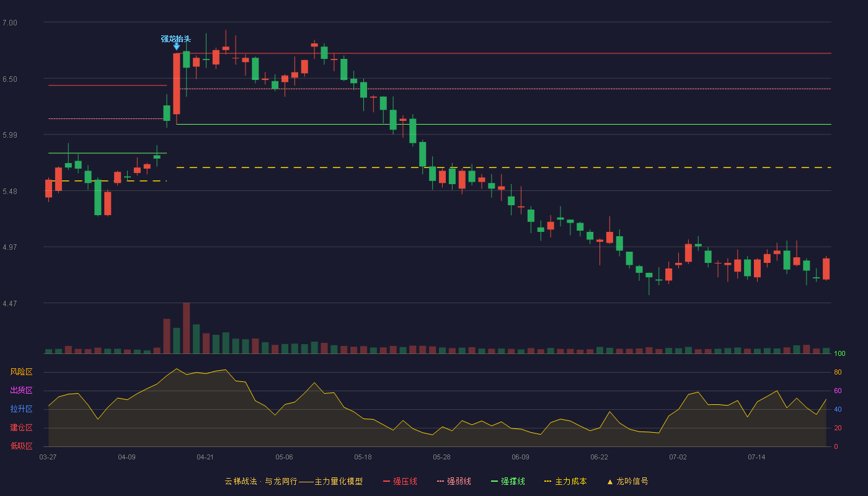This screenshot has width=868, height=496.
Task: Click the 4.97 price axis label
Action: click(x=10, y=247)
